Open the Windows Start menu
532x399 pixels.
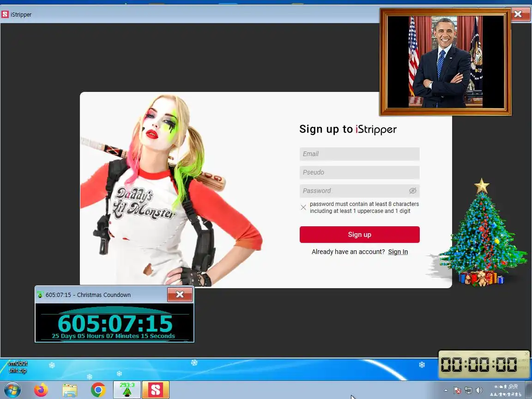pyautogui.click(x=12, y=390)
